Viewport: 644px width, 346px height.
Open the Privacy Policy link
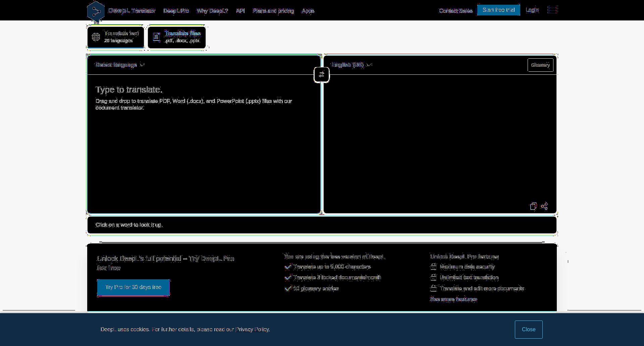252,329
